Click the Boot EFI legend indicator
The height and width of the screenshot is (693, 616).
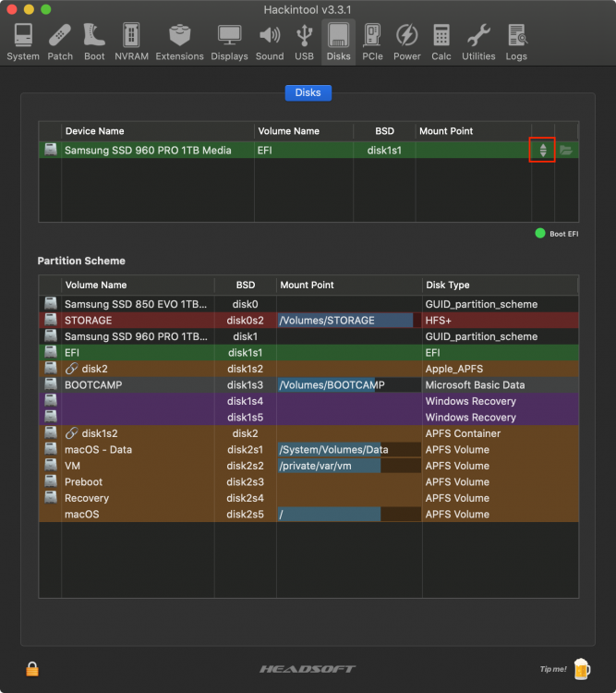pyautogui.click(x=540, y=234)
